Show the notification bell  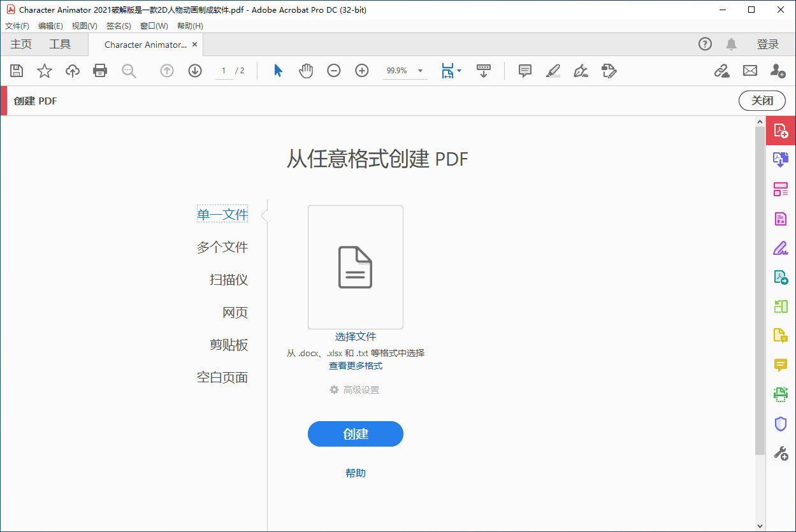(732, 44)
